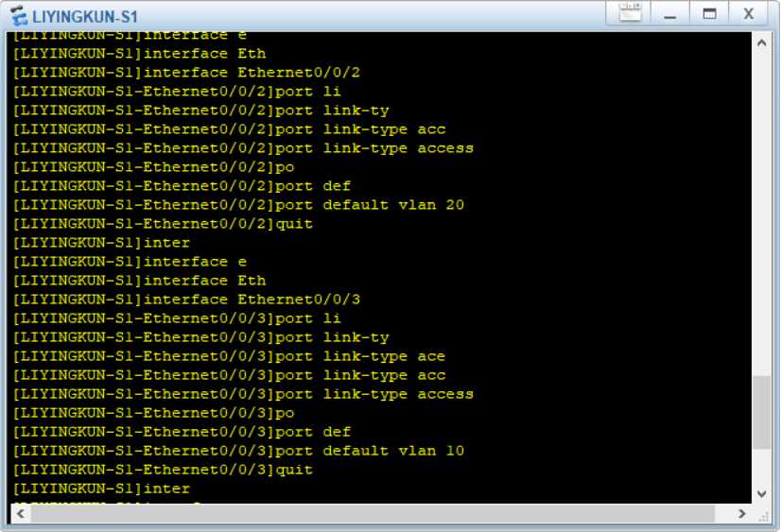Maximize the LIYINGKUN-S1 terminal window

pos(709,14)
